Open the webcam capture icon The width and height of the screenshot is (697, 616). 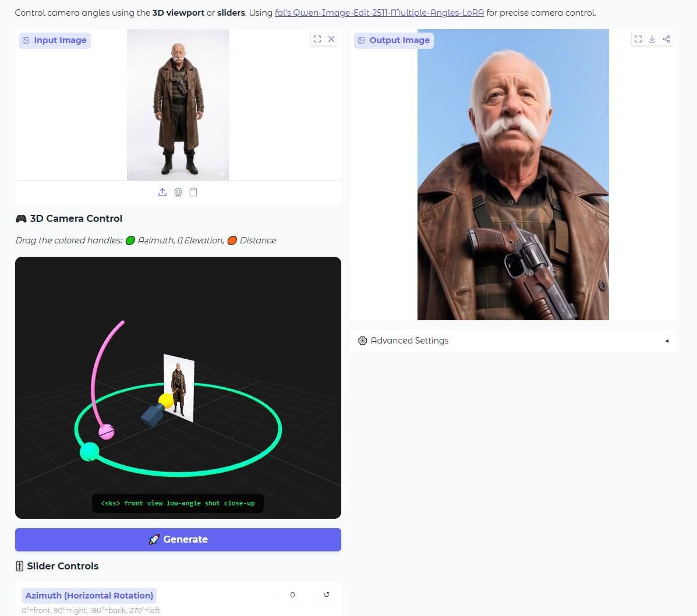[178, 192]
